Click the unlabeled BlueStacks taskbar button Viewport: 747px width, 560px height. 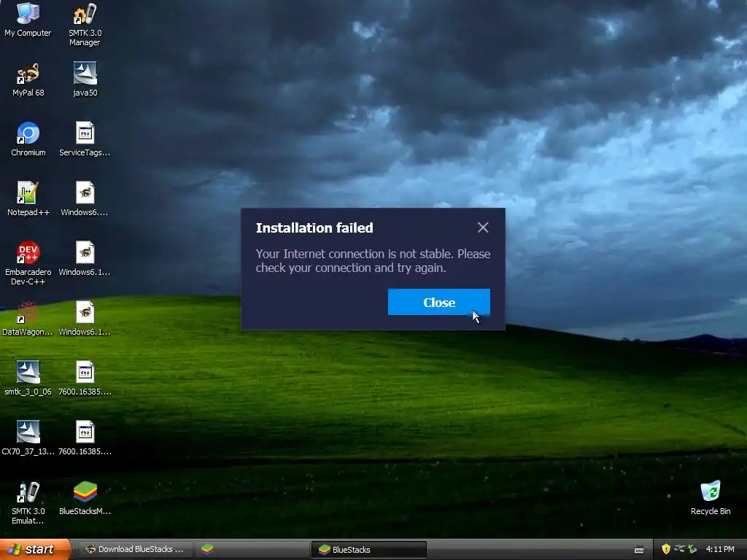pyautogui.click(x=251, y=549)
